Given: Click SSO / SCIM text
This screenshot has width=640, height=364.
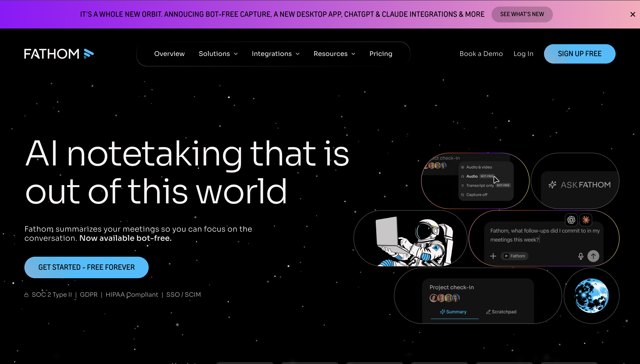Looking at the screenshot, I should click(184, 295).
